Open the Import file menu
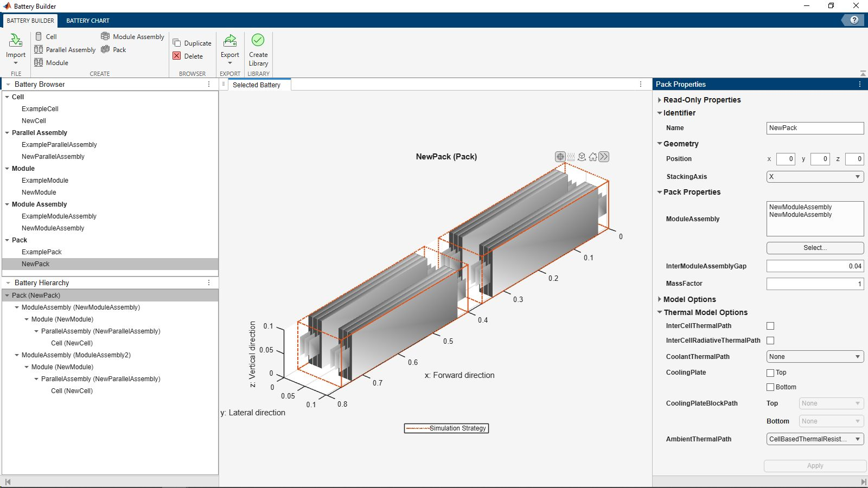 click(x=16, y=49)
